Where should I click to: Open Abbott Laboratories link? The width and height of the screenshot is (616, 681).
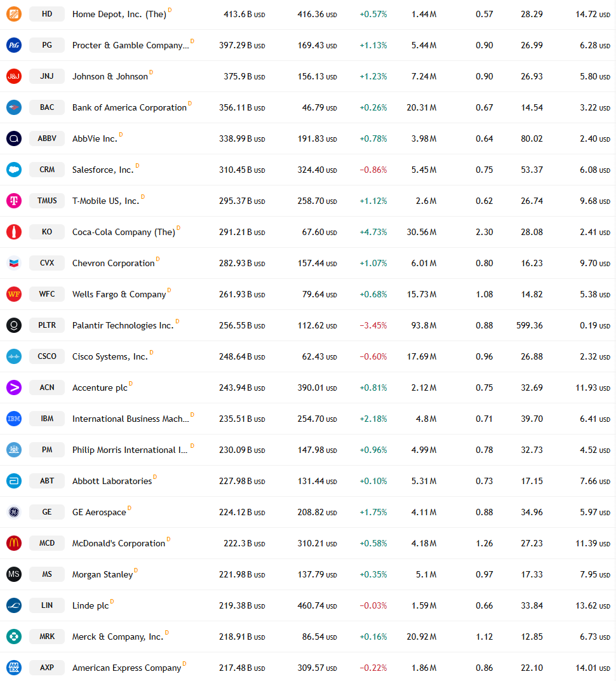(x=112, y=482)
